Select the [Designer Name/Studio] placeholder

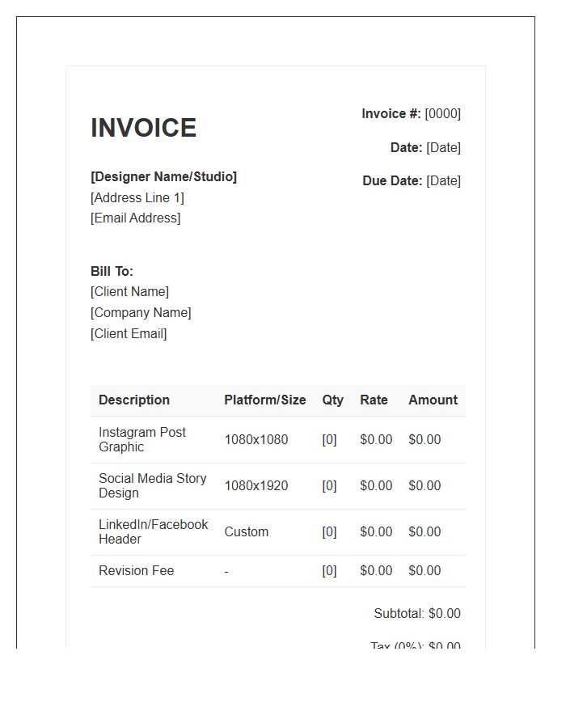click(164, 177)
